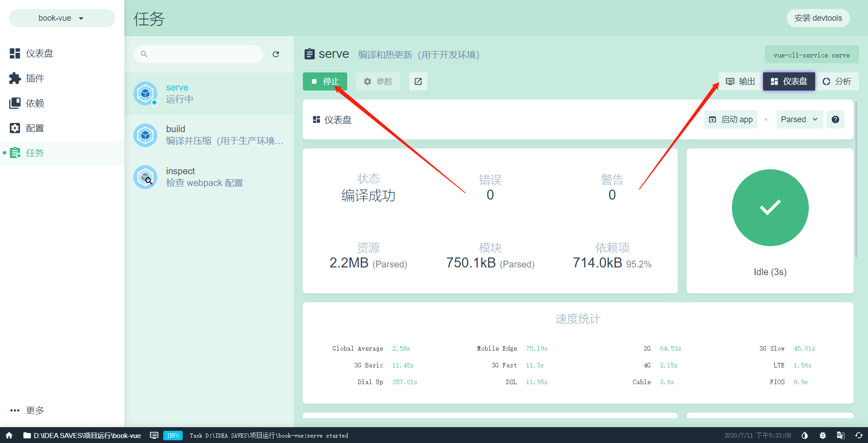Click the 2.2MB assets value
868x443 pixels.
(x=349, y=263)
